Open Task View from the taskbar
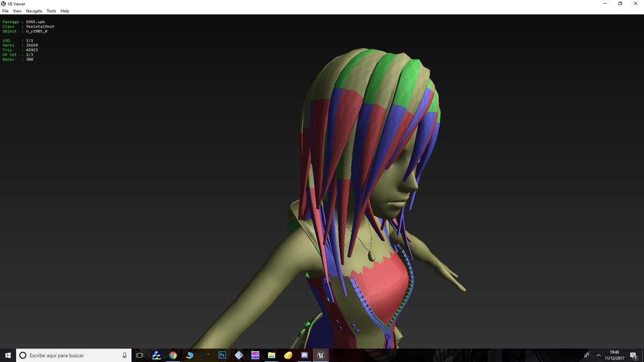Viewport: 644px width, 362px height. (140, 355)
